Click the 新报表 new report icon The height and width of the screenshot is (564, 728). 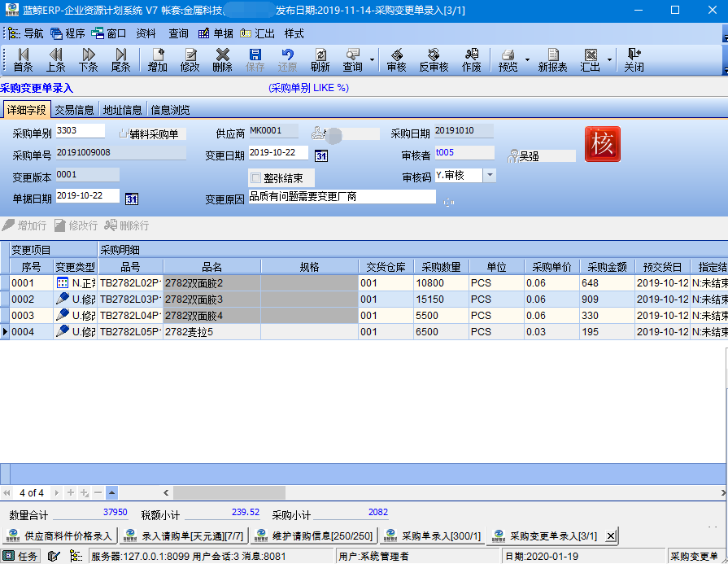pos(552,60)
